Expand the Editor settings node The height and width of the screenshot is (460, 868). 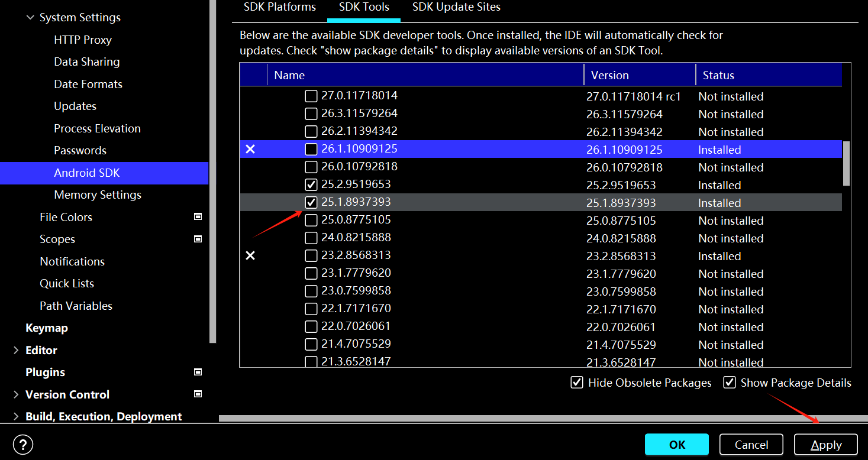point(16,350)
